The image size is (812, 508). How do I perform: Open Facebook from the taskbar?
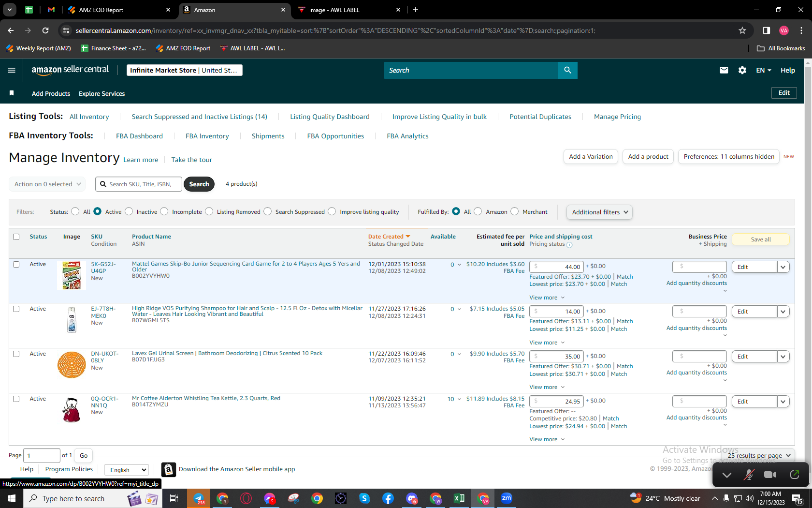pos(388,498)
